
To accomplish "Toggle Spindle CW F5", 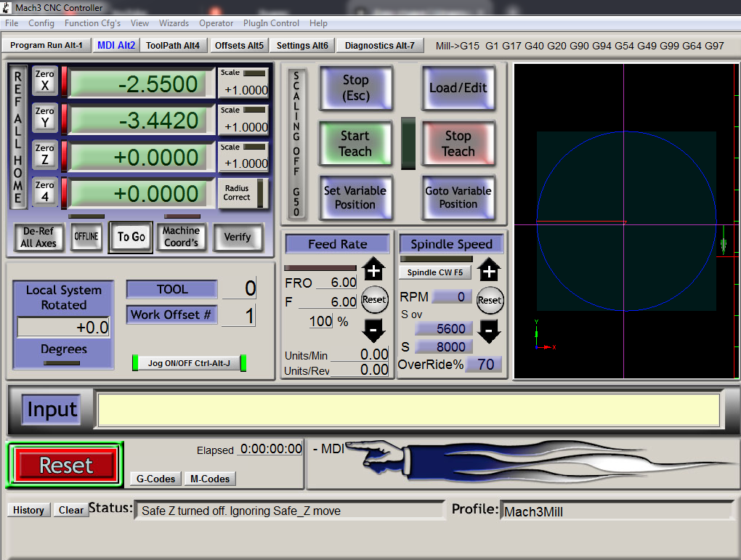I will (x=434, y=272).
